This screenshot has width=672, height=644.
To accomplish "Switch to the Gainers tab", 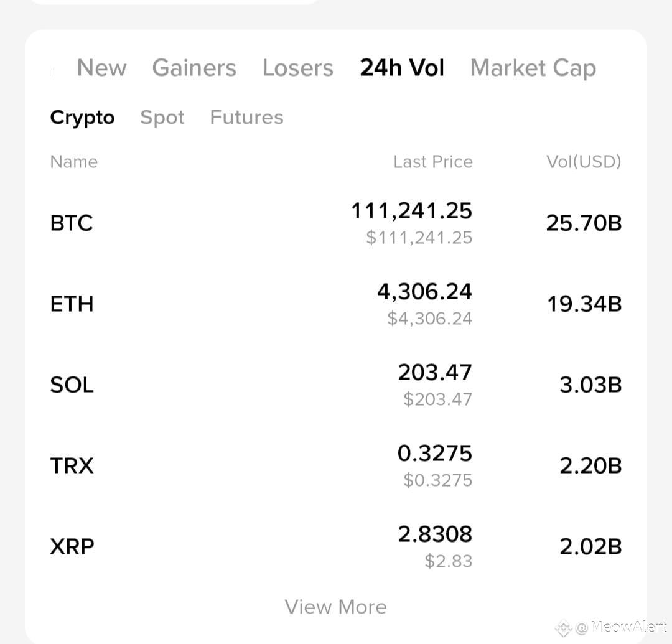I will pos(194,68).
